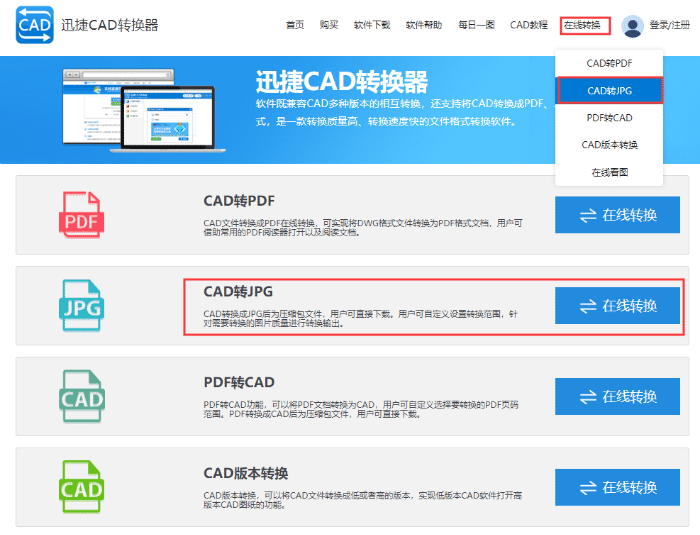Screen dimensions: 700x535
Task: Click the teal JPG file icon
Action: pos(82,305)
